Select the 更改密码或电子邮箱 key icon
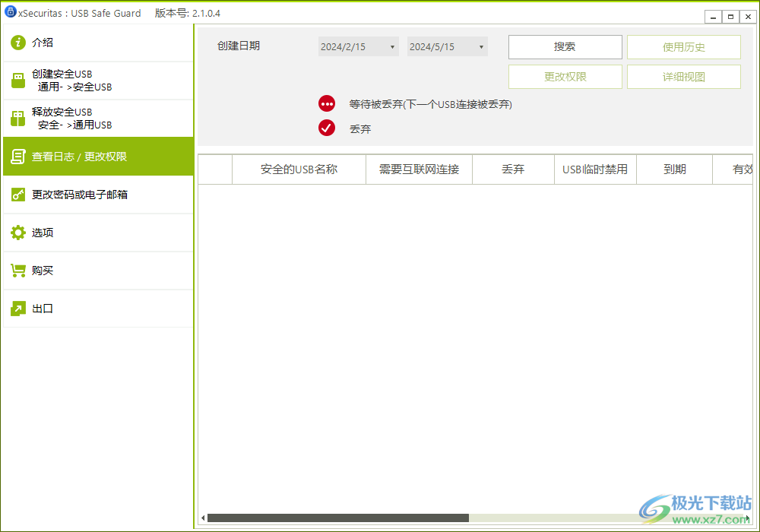Screen dimensions: 760x532 [17, 194]
